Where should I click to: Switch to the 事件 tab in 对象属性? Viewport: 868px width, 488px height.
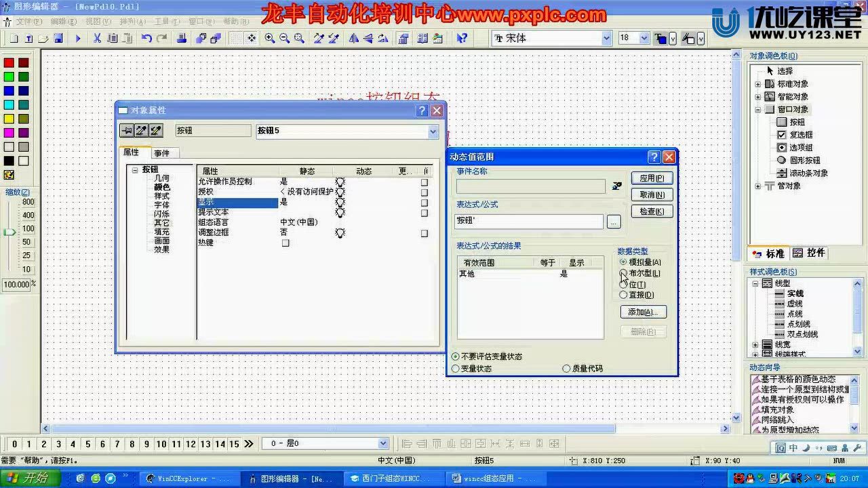coord(162,152)
